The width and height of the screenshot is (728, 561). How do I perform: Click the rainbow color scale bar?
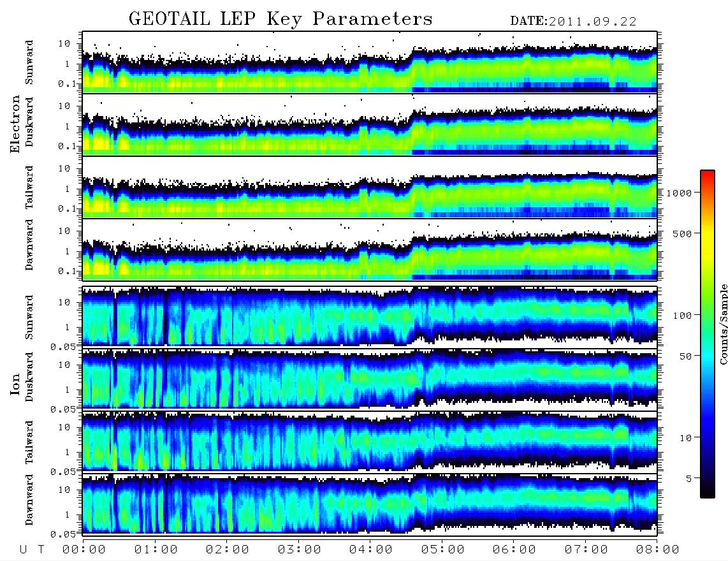[x=708, y=334]
